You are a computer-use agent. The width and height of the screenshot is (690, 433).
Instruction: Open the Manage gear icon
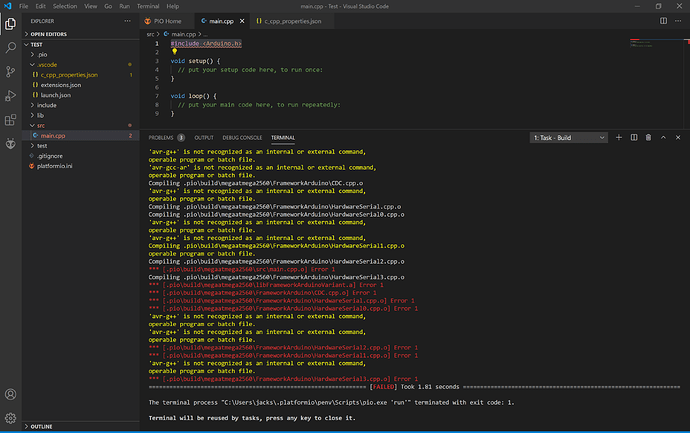11,418
